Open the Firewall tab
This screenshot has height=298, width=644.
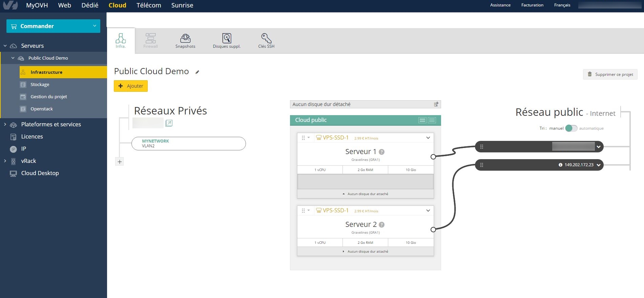tap(150, 41)
